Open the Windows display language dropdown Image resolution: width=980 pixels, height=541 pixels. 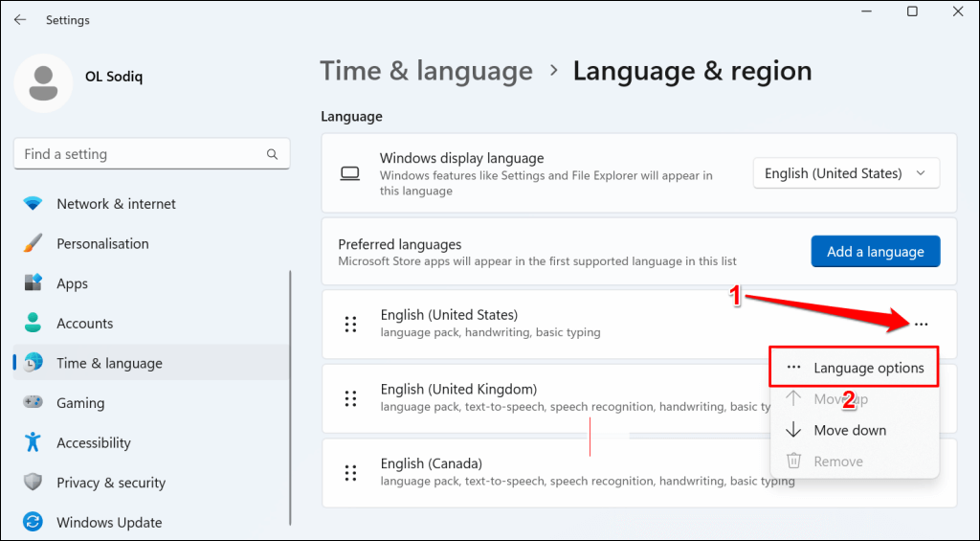pos(846,173)
